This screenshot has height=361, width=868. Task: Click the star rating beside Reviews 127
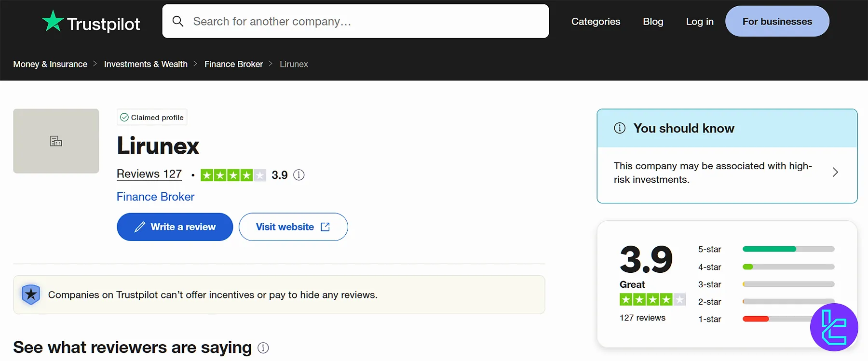[233, 175]
